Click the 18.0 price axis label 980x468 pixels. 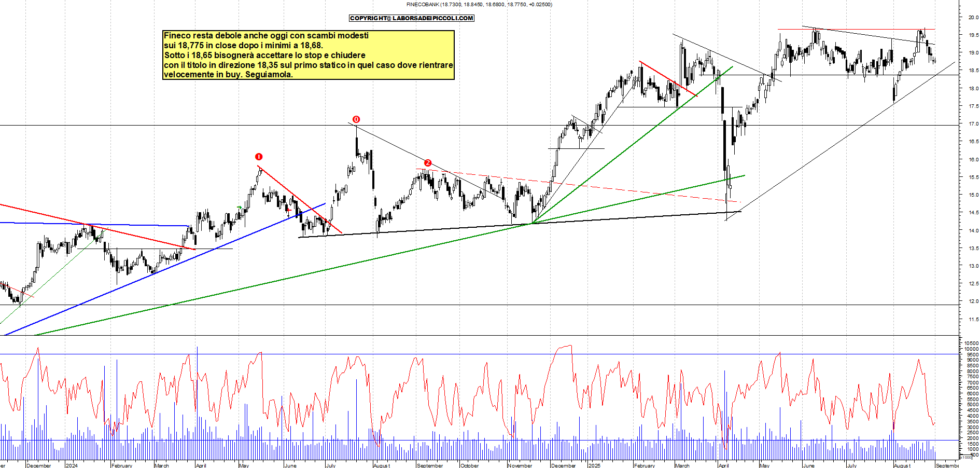(x=973, y=89)
